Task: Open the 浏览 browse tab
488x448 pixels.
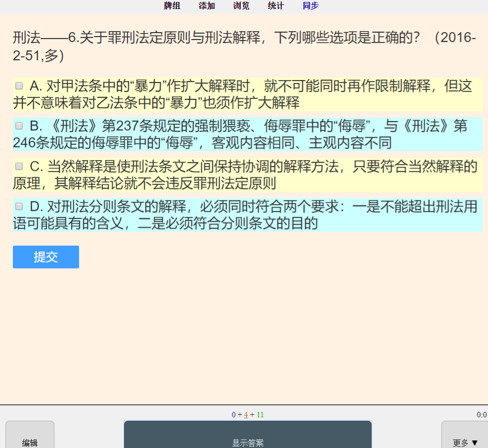Action: point(241,5)
